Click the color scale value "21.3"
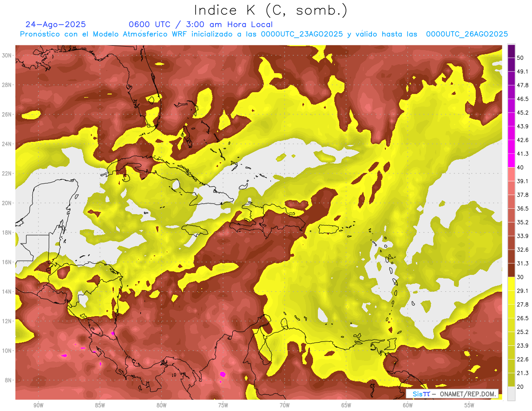 click(522, 373)
